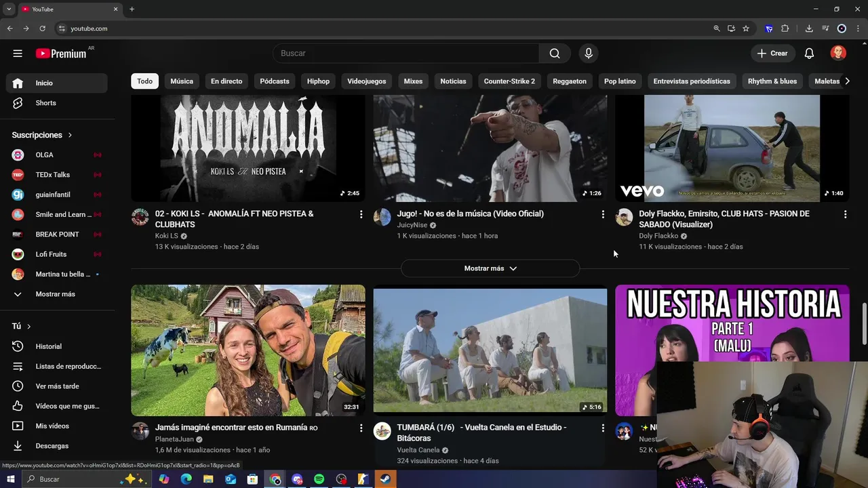Open Historial in sidebar

pyautogui.click(x=57, y=346)
